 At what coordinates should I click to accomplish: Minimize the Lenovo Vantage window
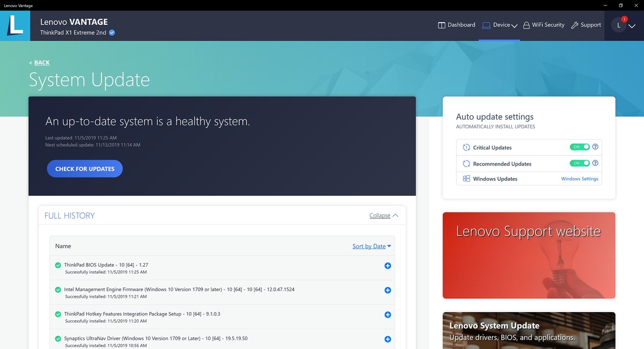(605, 6)
